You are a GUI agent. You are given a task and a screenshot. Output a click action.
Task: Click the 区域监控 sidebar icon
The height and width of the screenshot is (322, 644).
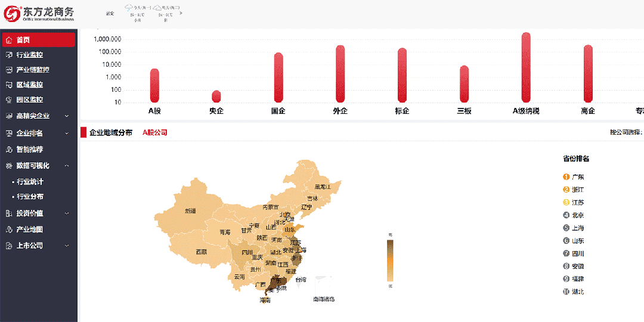coord(9,85)
